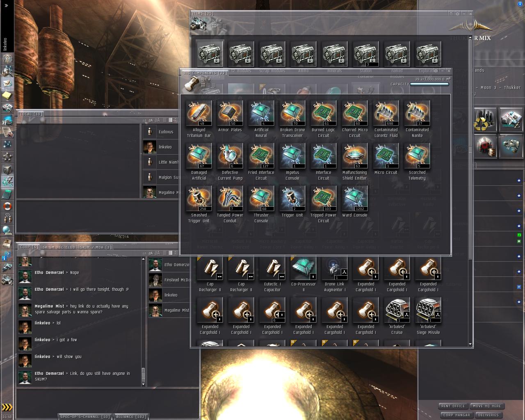This screenshot has height=420, width=525.
Task: Open the yellow notepad icon in sidebar
Action: 7,96
